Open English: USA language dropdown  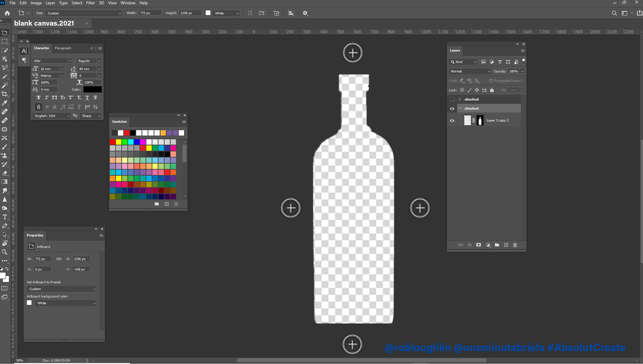click(x=52, y=116)
